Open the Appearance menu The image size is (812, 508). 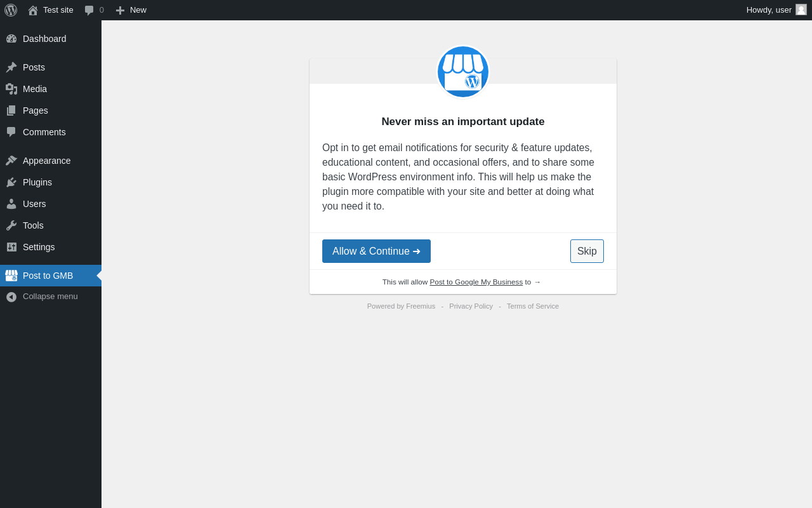click(x=51, y=161)
